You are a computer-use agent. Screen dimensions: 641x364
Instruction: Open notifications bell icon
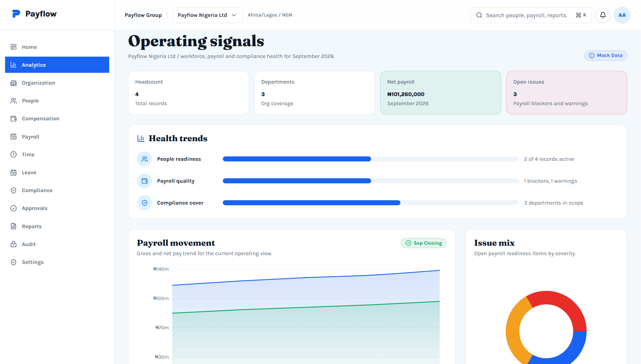[x=603, y=15]
